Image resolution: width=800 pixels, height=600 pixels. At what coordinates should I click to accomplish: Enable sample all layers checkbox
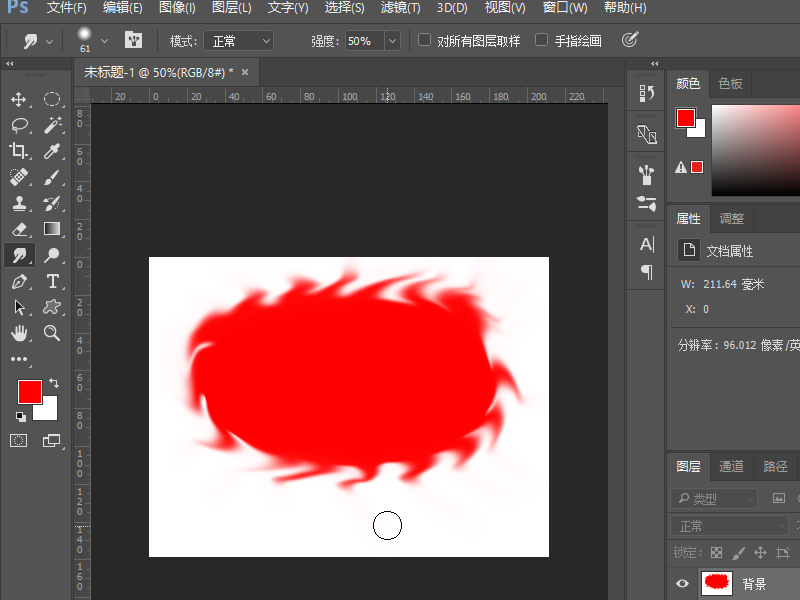pyautogui.click(x=424, y=40)
